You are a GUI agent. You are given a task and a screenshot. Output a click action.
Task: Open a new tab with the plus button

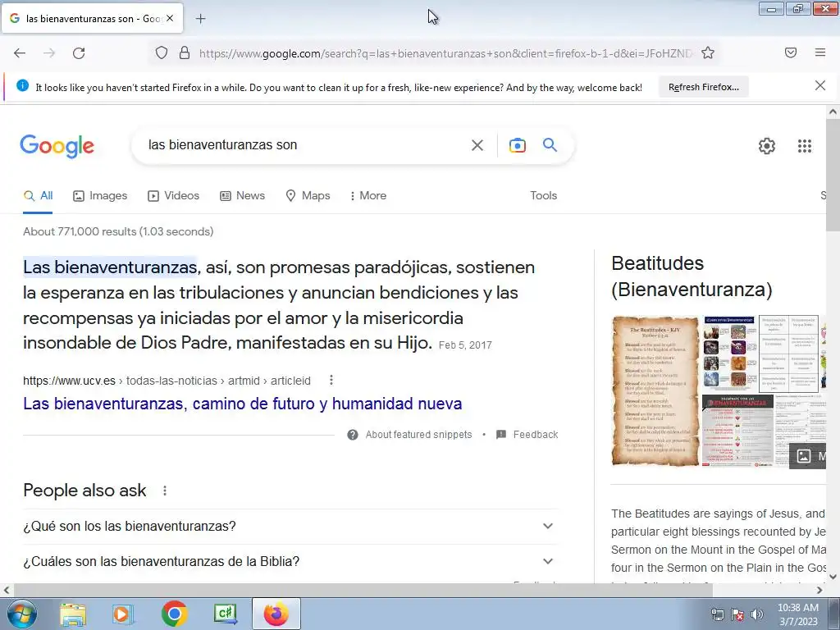200,19
